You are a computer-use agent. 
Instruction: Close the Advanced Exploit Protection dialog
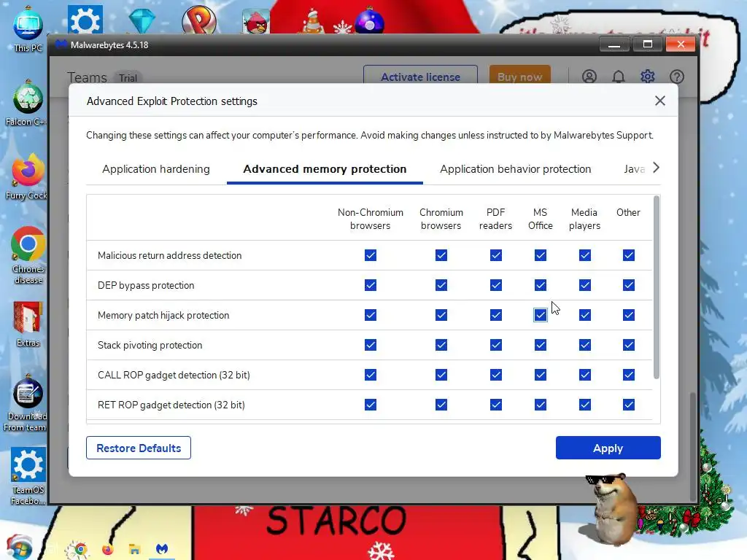tap(659, 101)
